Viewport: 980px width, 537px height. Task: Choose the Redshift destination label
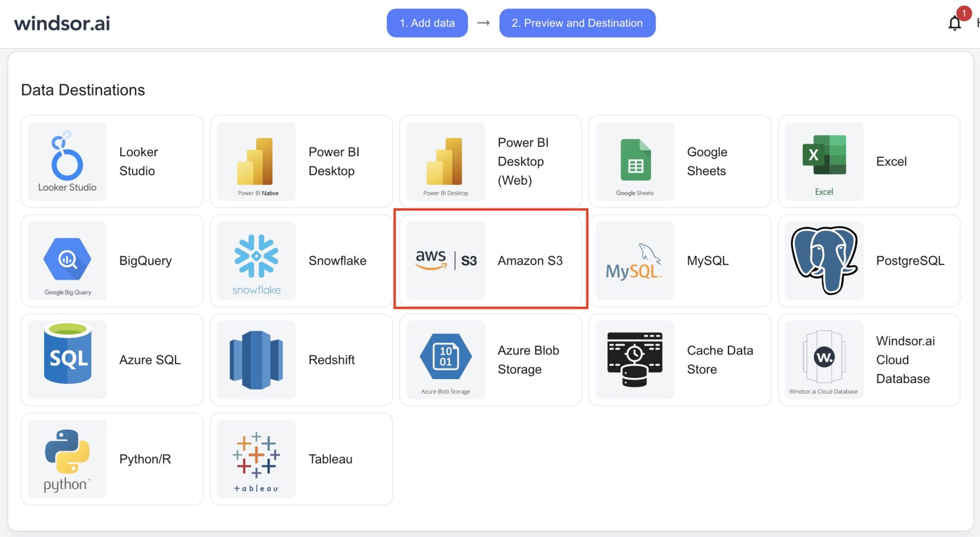pos(332,360)
